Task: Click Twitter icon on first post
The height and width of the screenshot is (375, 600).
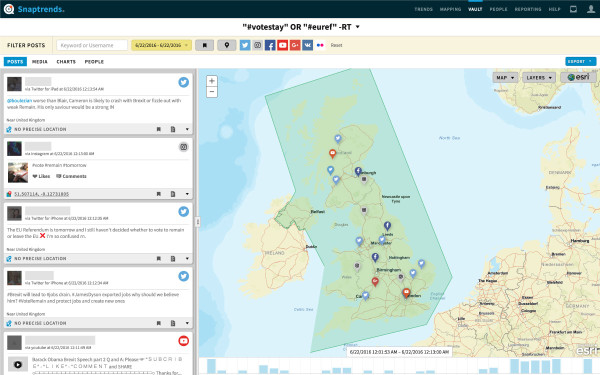Action: point(184,82)
